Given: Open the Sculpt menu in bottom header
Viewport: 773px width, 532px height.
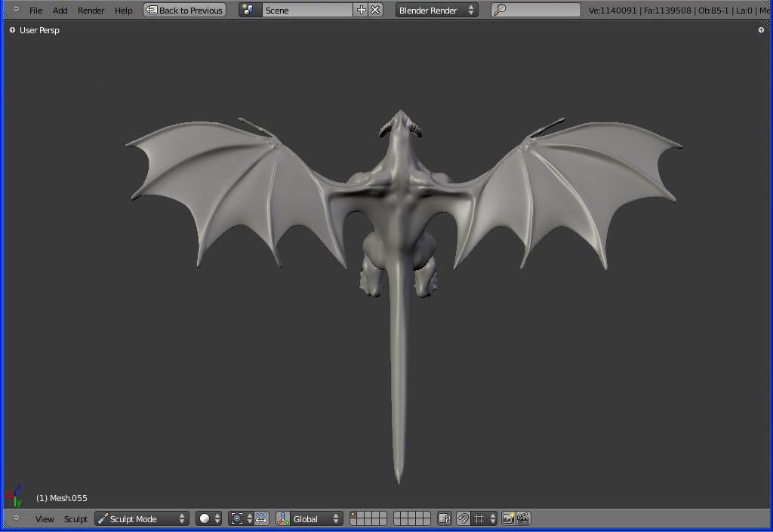Looking at the screenshot, I should pos(75,519).
